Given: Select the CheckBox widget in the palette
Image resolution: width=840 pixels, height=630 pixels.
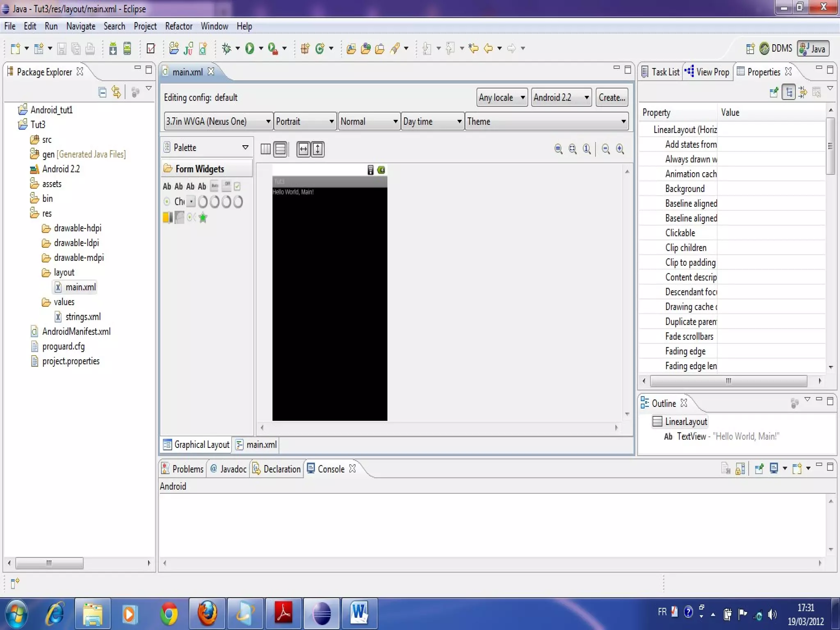Looking at the screenshot, I should coord(237,186).
